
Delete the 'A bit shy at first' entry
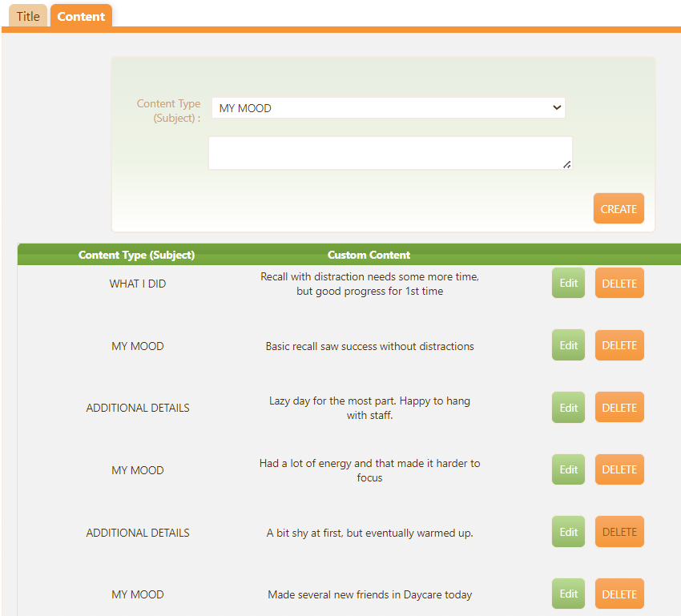coord(619,532)
